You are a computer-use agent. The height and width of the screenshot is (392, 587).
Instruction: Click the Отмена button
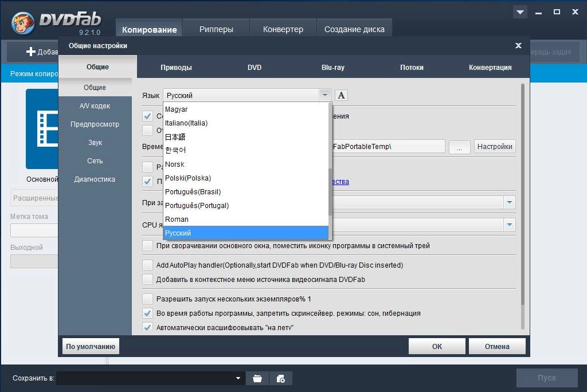tap(497, 346)
